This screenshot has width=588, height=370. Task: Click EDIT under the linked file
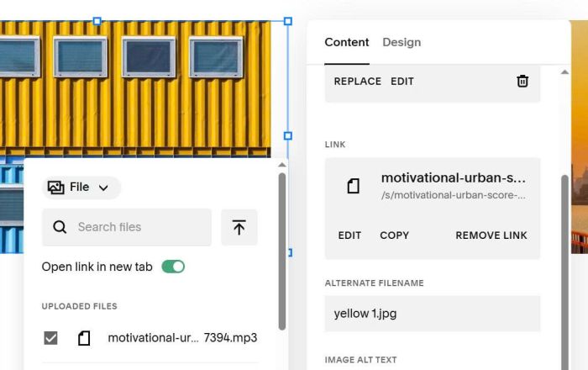349,235
